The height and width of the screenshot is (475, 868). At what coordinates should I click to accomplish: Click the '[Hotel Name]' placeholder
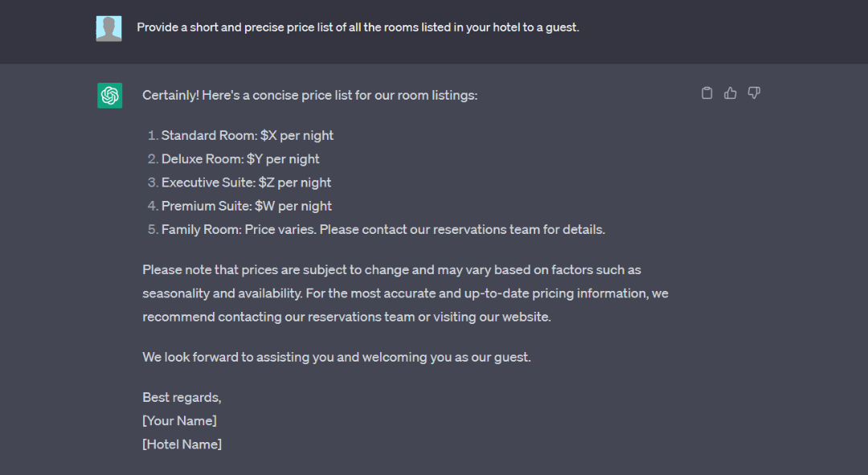[x=182, y=444]
